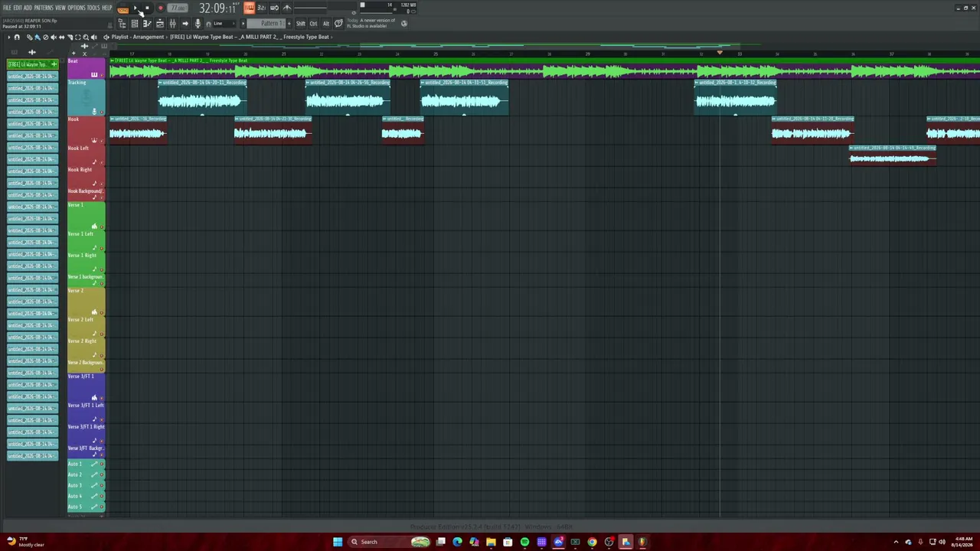The image size is (980, 551).
Task: Open the TOOLS menu
Action: pos(93,8)
